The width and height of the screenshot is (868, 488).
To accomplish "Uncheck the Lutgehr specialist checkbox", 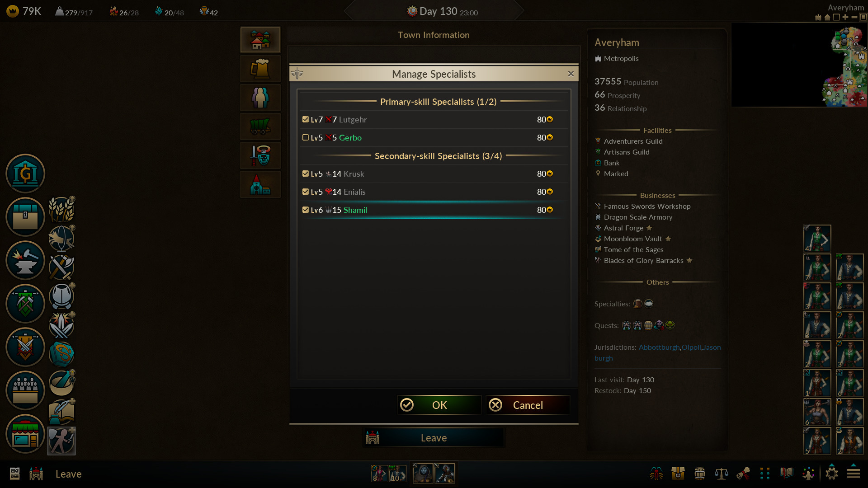I will coord(306,119).
